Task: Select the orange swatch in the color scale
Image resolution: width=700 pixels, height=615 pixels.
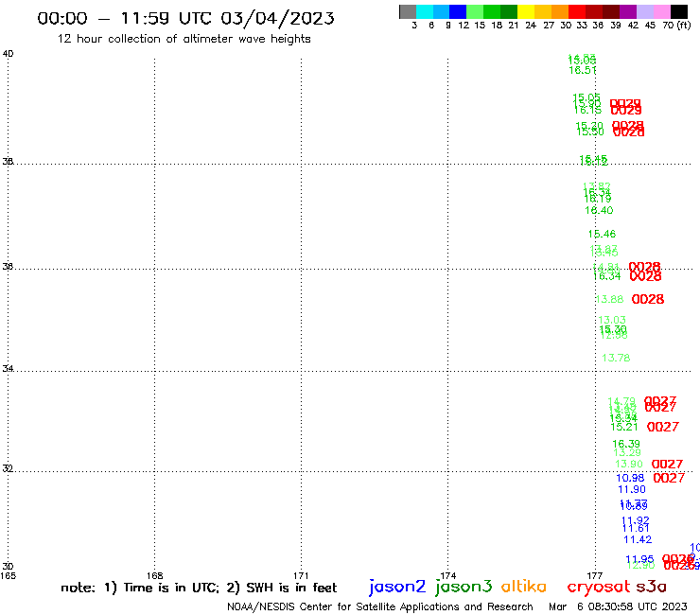Action: [x=560, y=11]
